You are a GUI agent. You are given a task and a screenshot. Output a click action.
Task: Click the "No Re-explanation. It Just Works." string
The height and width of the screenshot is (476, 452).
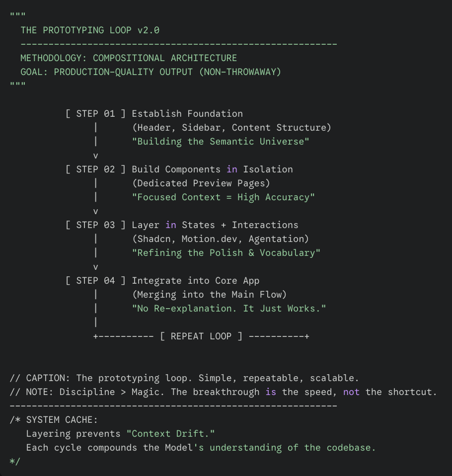(229, 309)
